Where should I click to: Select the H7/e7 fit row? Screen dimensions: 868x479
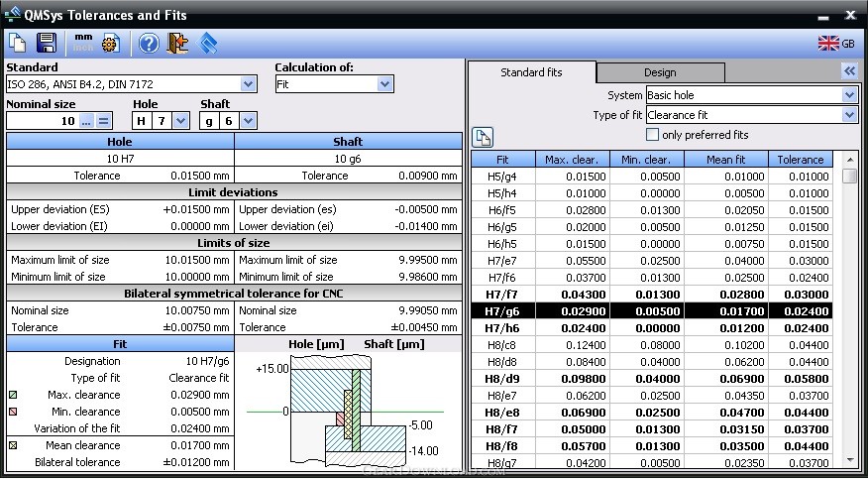click(652, 261)
